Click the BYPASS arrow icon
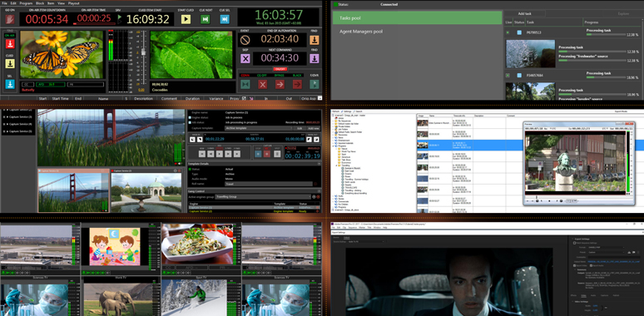The image size is (644, 316). tap(280, 84)
